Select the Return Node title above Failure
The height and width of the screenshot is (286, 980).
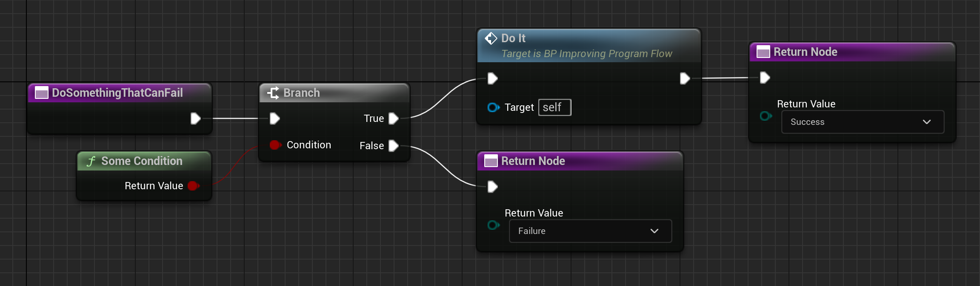(533, 161)
